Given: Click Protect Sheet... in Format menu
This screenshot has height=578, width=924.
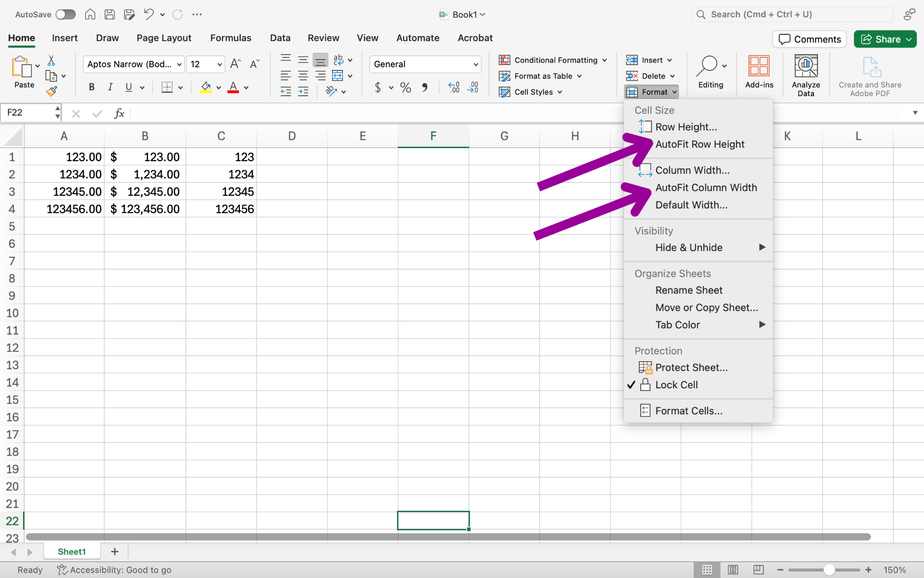Looking at the screenshot, I should (x=691, y=368).
